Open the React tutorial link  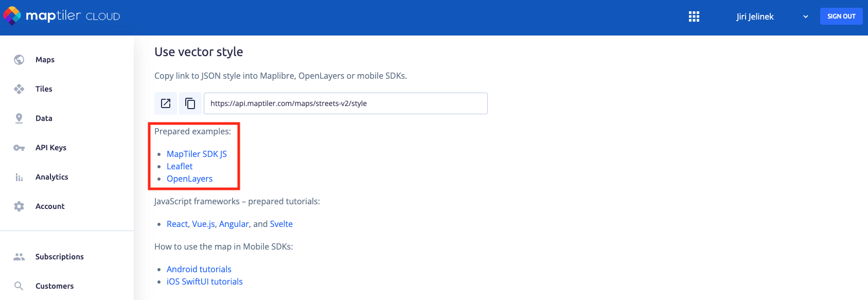pyautogui.click(x=177, y=224)
